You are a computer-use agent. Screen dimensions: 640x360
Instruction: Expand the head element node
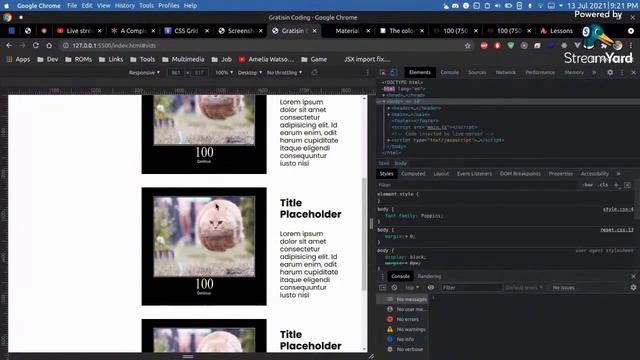click(x=384, y=95)
